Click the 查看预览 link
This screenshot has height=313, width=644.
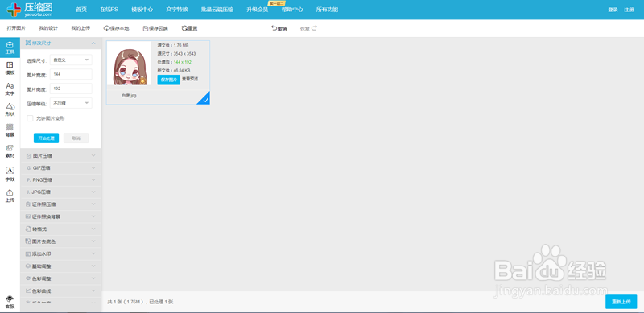[x=190, y=79]
